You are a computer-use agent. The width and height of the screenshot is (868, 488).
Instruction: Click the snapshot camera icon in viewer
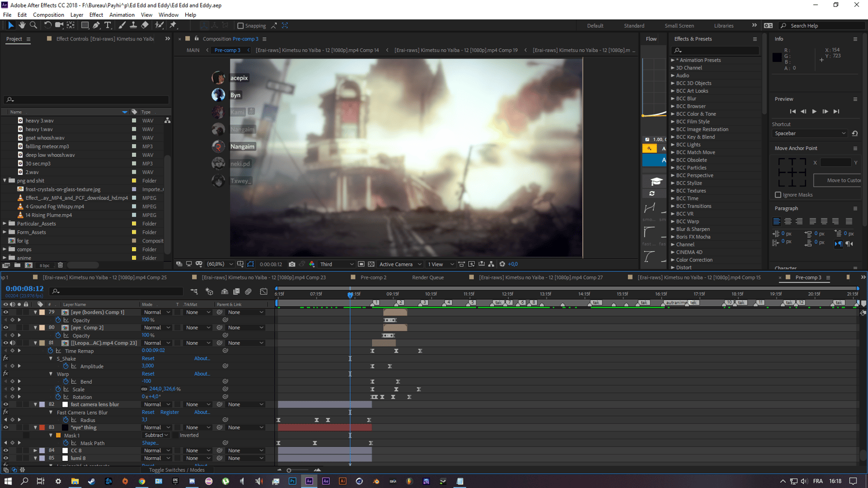pyautogui.click(x=292, y=264)
